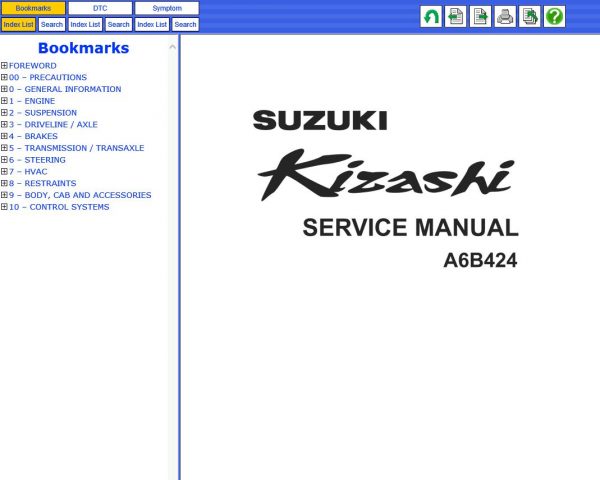600x480 pixels.
Task: Click Search under Bookmarks
Action: click(x=52, y=24)
